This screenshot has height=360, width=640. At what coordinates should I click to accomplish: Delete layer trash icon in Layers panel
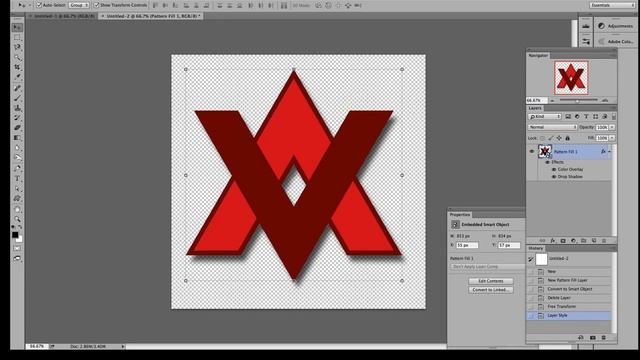(604, 241)
